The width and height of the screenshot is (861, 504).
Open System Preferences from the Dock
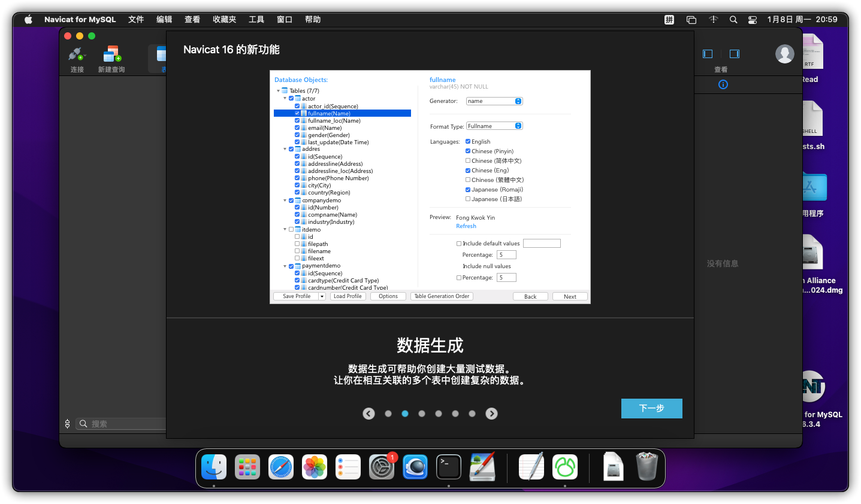(x=382, y=467)
